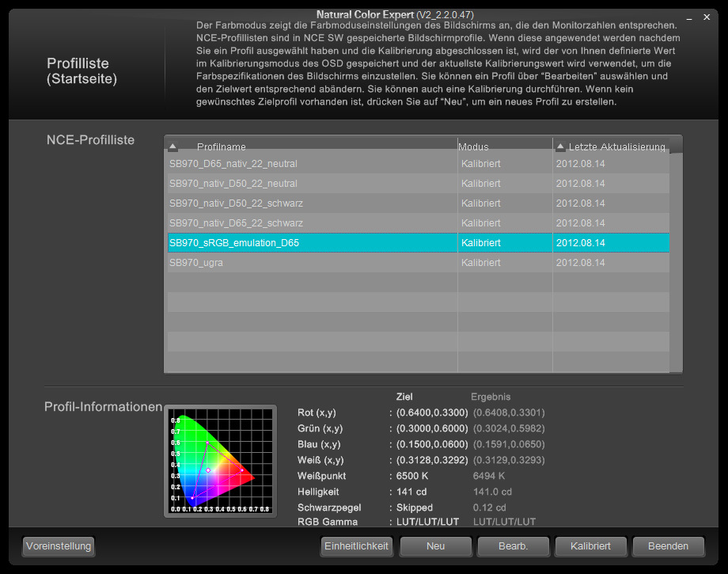This screenshot has width=728, height=574.
Task: Select profile SB970_D65_nativ_22_neutral
Action: point(419,163)
